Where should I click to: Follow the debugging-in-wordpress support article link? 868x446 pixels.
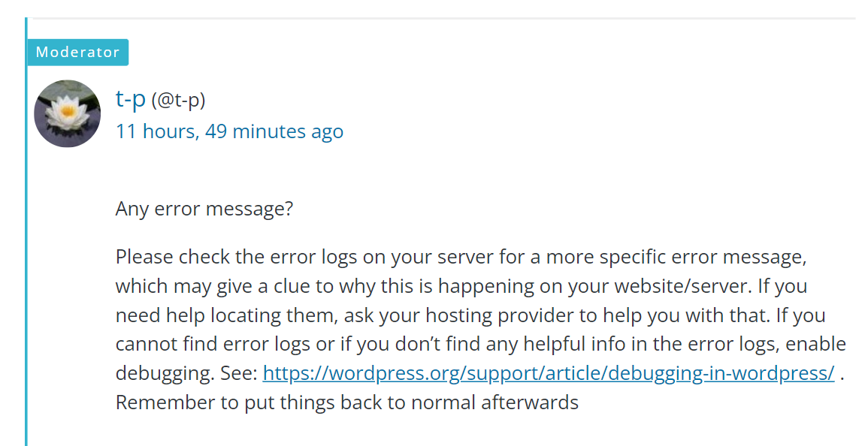coord(548,373)
